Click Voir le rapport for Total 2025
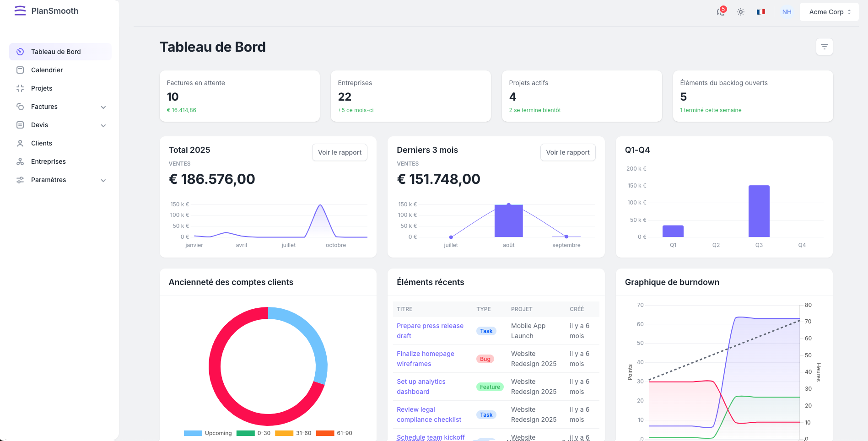 tap(340, 152)
